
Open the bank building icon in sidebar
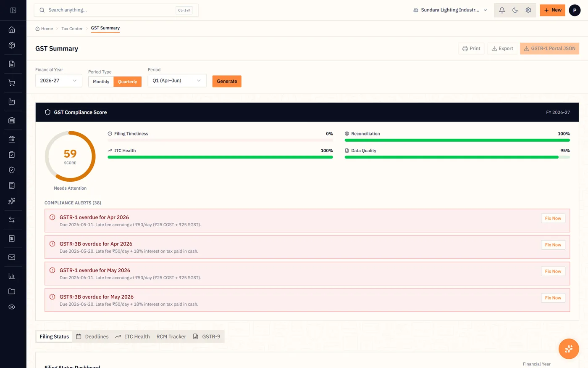click(12, 139)
